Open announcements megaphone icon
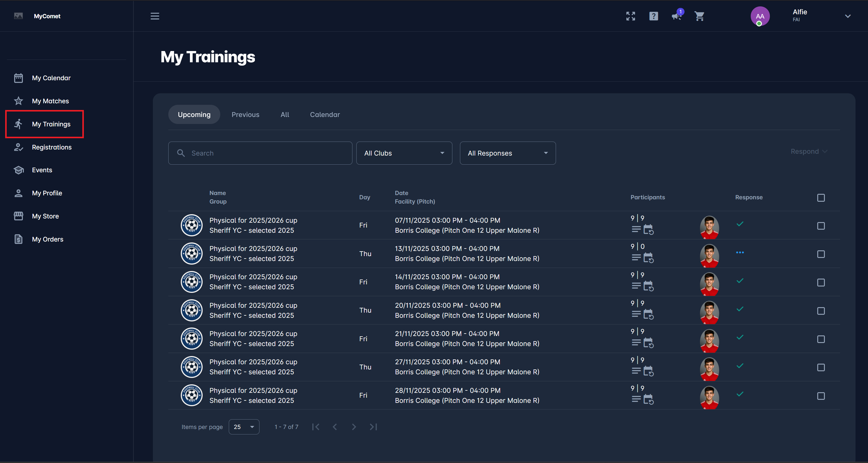This screenshot has width=868, height=463. (x=676, y=16)
